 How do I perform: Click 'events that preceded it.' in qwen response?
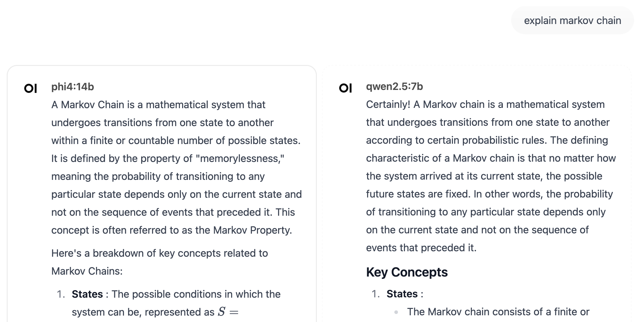(421, 248)
